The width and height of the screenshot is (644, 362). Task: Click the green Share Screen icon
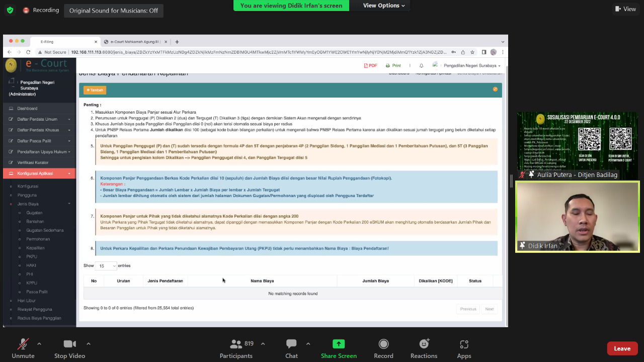tap(339, 344)
